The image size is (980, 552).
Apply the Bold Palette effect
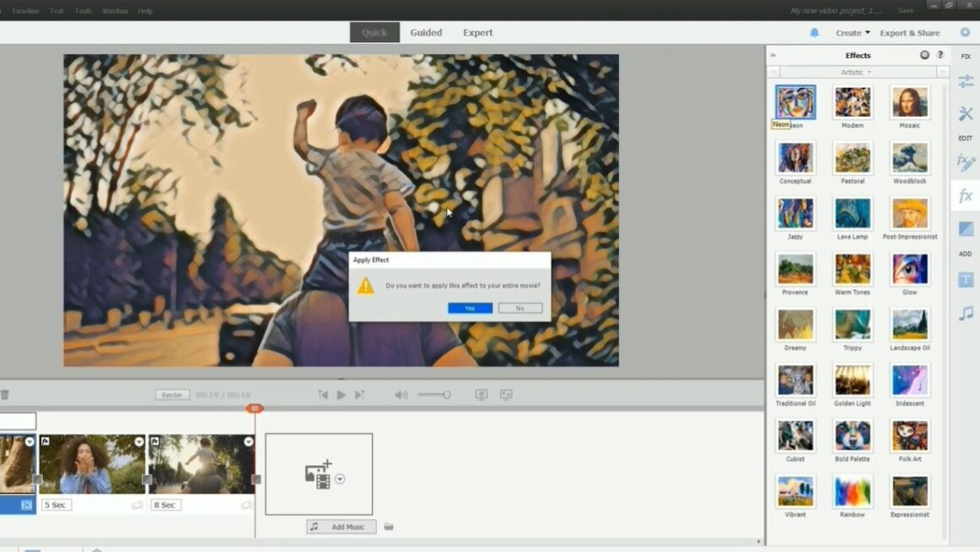coord(852,435)
